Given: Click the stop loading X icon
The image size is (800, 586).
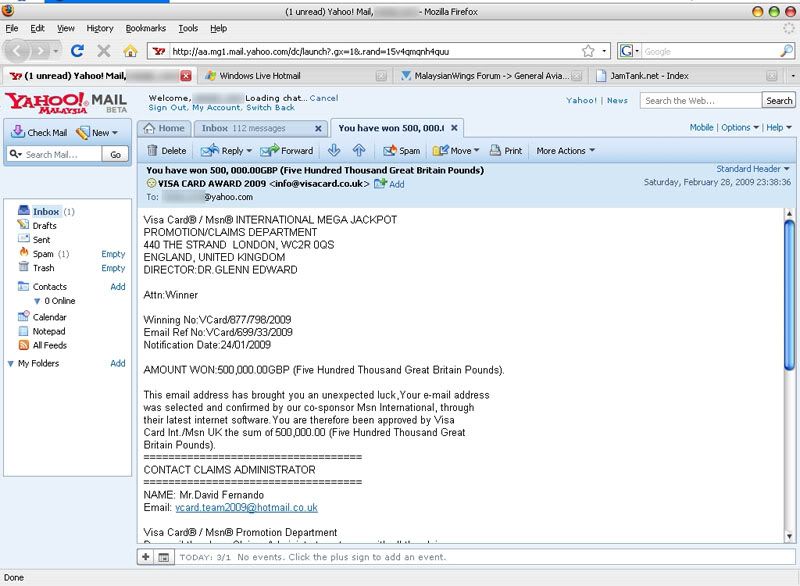Looking at the screenshot, I should click(x=104, y=50).
